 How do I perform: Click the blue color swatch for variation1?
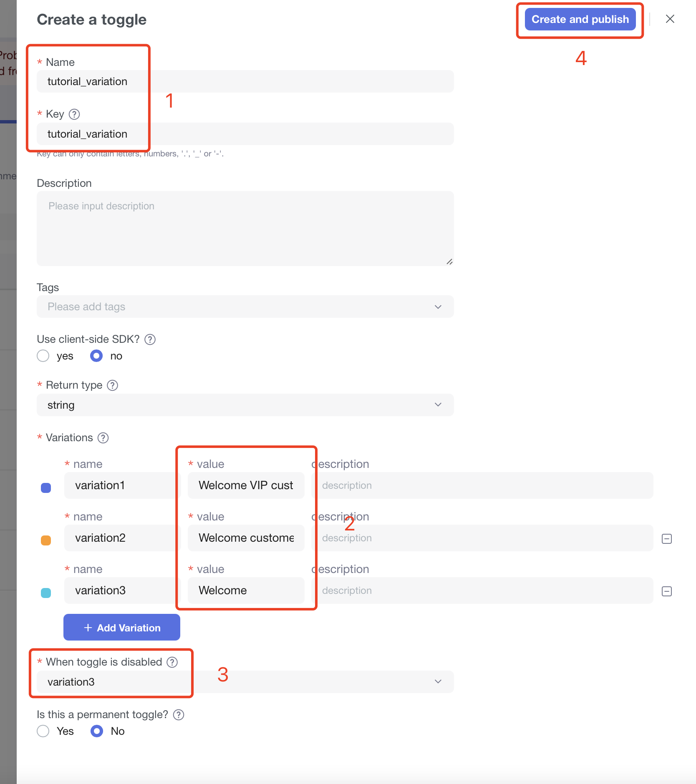click(x=46, y=488)
